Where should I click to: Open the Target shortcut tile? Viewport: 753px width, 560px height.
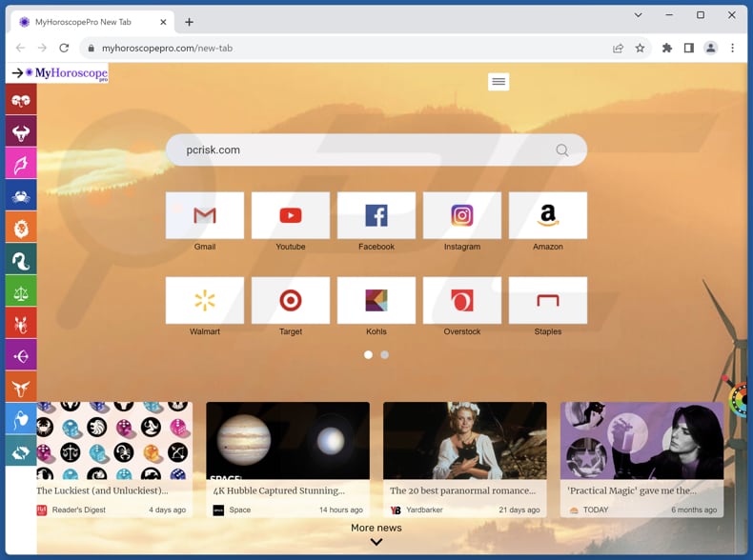point(291,300)
